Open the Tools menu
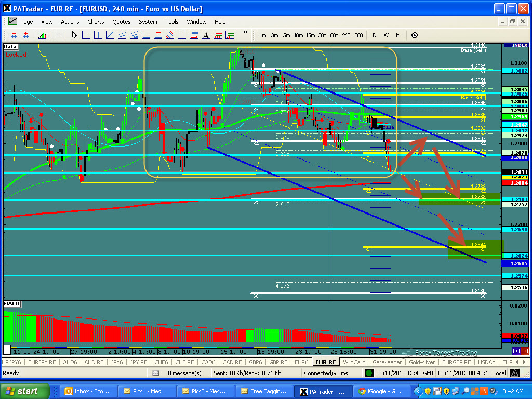Screen dimensions: 532x399 (x=172, y=22)
